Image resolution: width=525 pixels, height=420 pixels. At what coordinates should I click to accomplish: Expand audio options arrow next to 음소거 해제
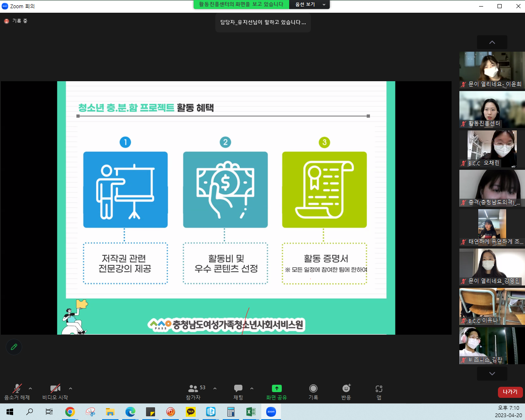coord(30,388)
